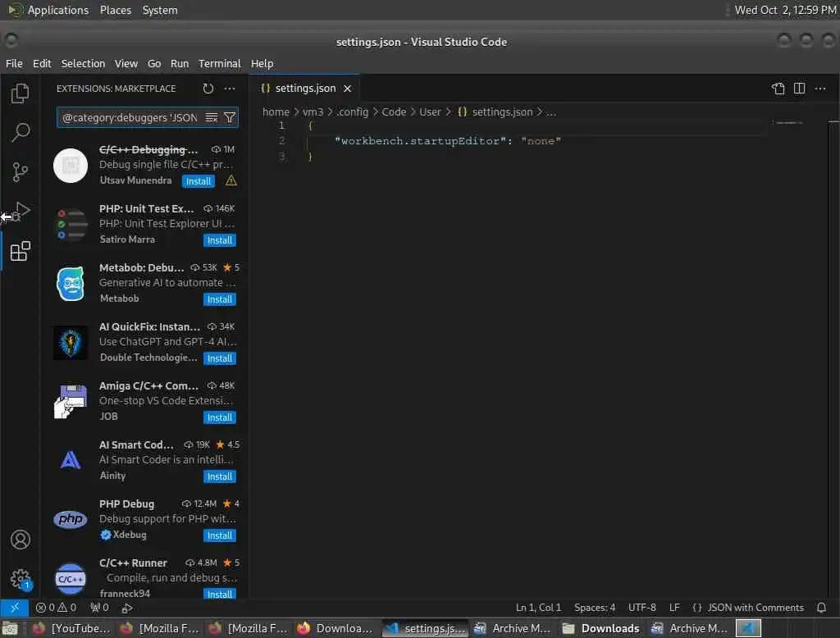Click the 'User' breadcrumb segment
Screen dimensions: 840x638
430,112
